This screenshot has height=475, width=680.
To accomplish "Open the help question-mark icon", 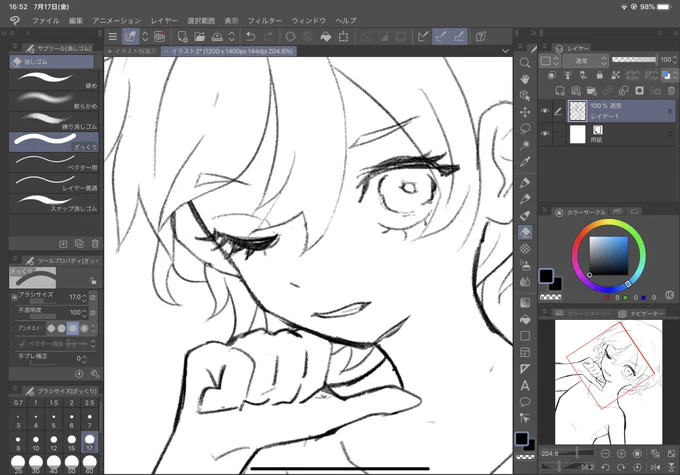I will (x=481, y=36).
